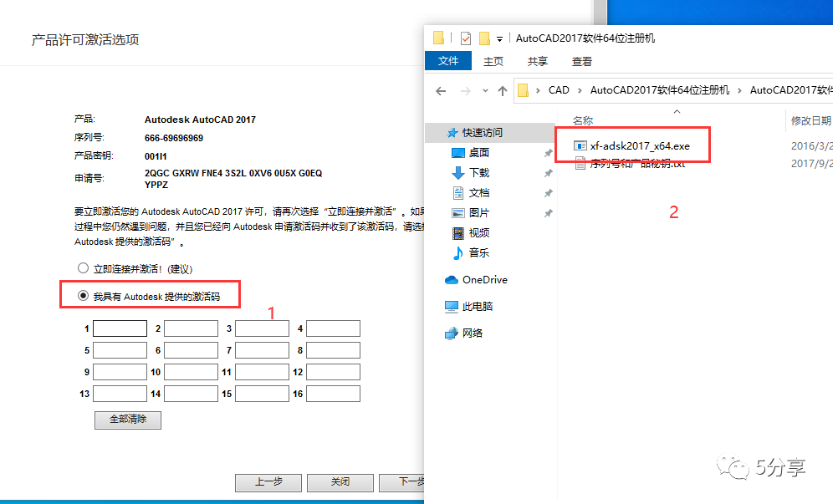Select the 序列号和产品秘钥.txt file
The width and height of the screenshot is (833, 504).
point(637,164)
